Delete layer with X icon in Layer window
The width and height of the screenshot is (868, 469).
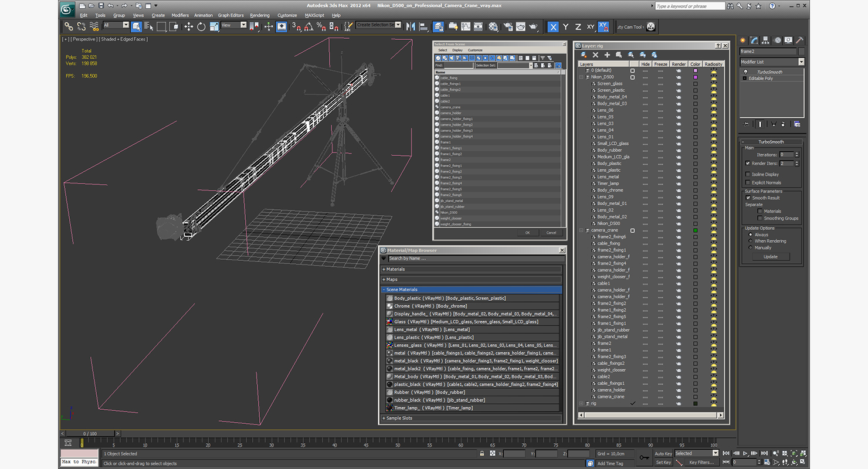(x=595, y=55)
